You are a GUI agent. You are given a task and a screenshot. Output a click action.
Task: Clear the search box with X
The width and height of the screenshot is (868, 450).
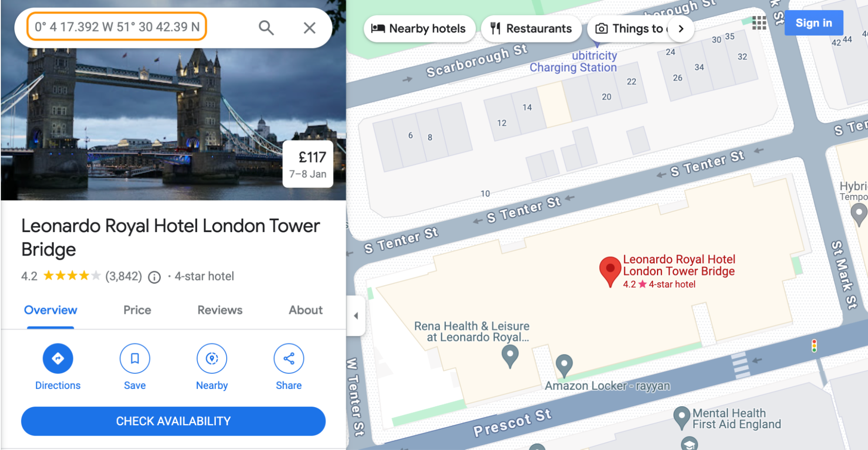point(309,28)
